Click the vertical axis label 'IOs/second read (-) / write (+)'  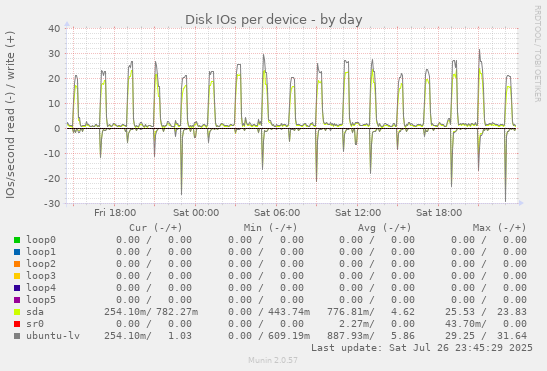point(10,115)
